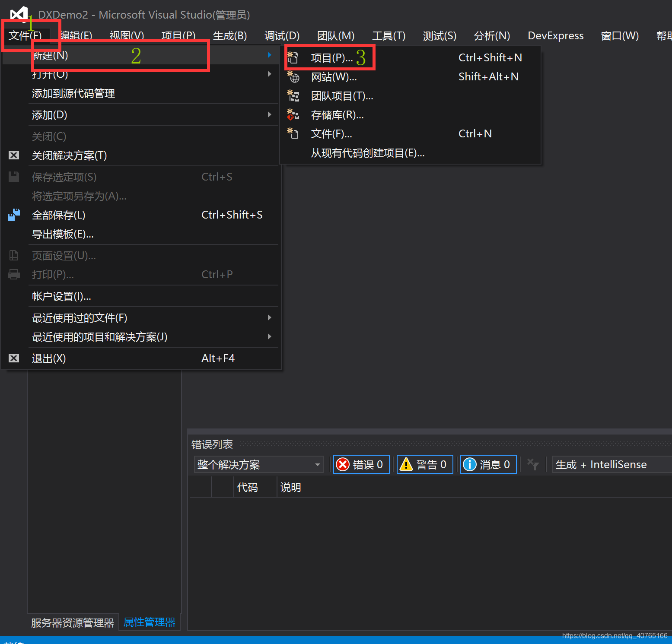The image size is (672, 644).
Task: Choose 项目(P)... to create new project
Action: (x=411, y=57)
